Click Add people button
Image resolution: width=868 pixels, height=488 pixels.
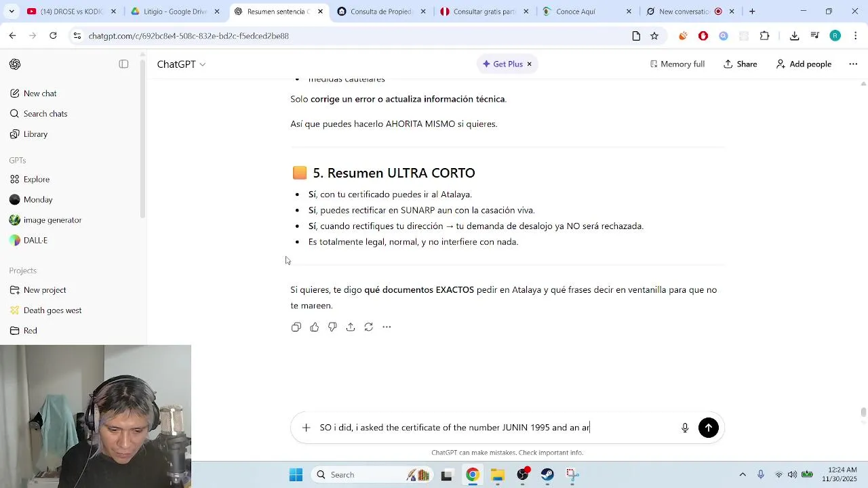(804, 64)
